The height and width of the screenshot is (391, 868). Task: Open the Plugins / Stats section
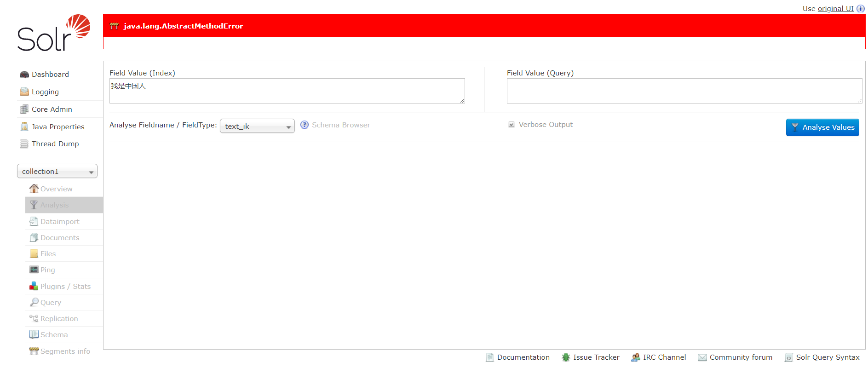click(65, 287)
